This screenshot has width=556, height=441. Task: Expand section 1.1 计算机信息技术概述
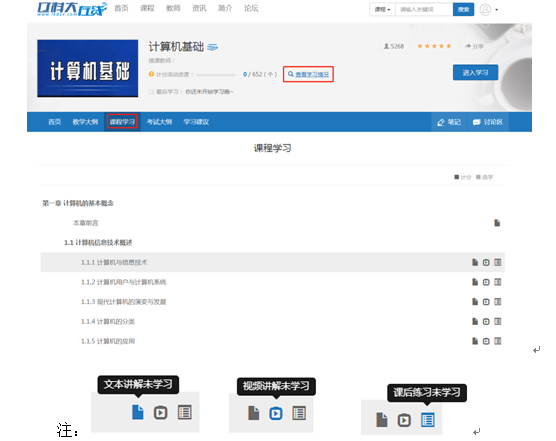point(98,243)
